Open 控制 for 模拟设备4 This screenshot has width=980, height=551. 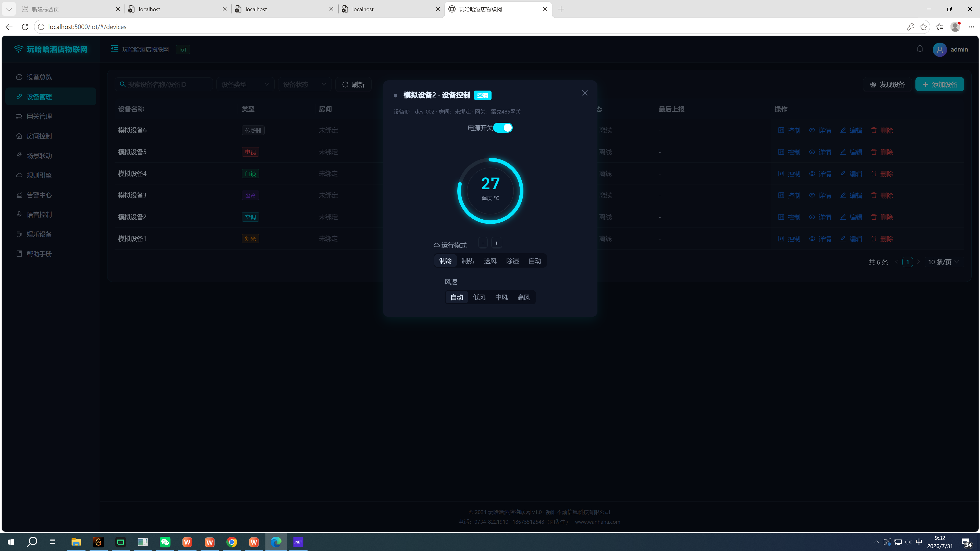coord(789,174)
